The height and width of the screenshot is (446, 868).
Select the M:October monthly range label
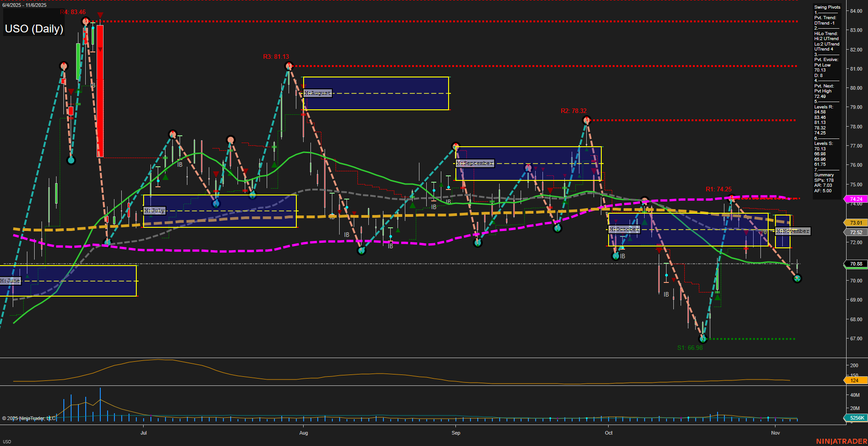[x=624, y=229]
